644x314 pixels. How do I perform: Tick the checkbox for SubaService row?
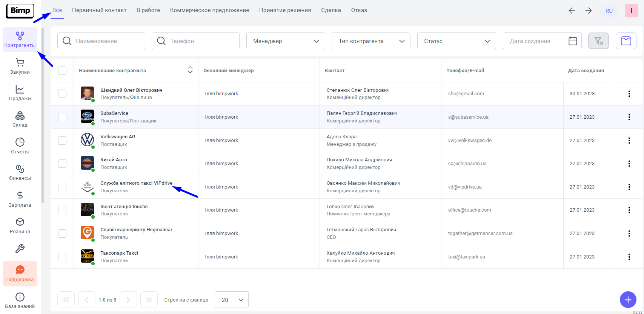coord(62,117)
